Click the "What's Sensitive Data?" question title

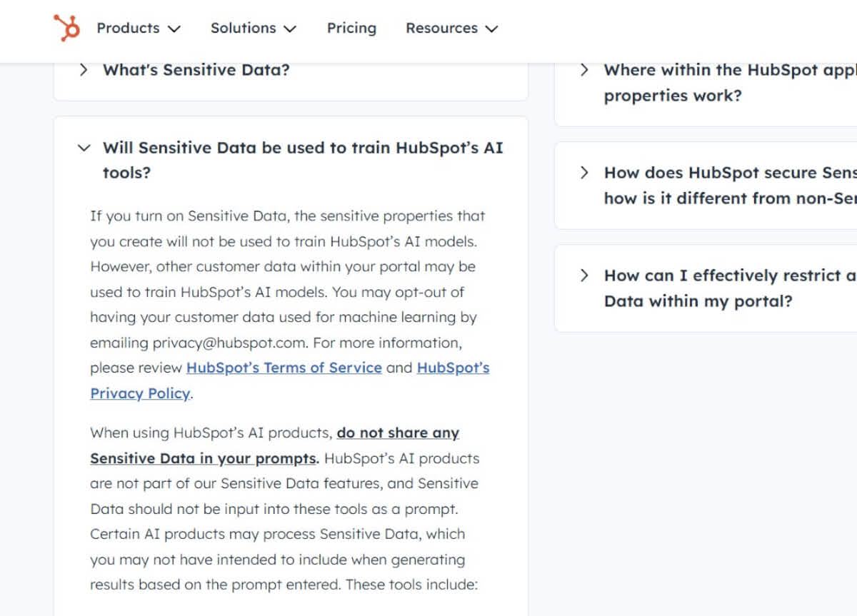click(x=196, y=70)
